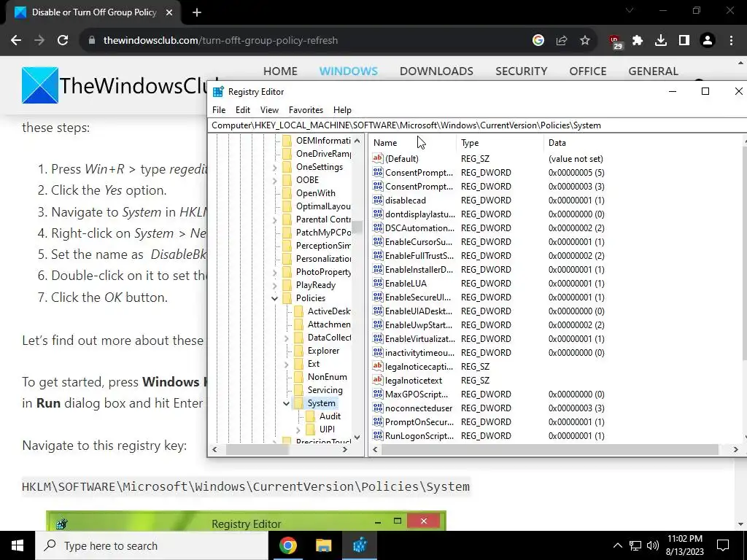Open the Favorites menu in Registry Editor
This screenshot has width=747, height=560.
306,110
